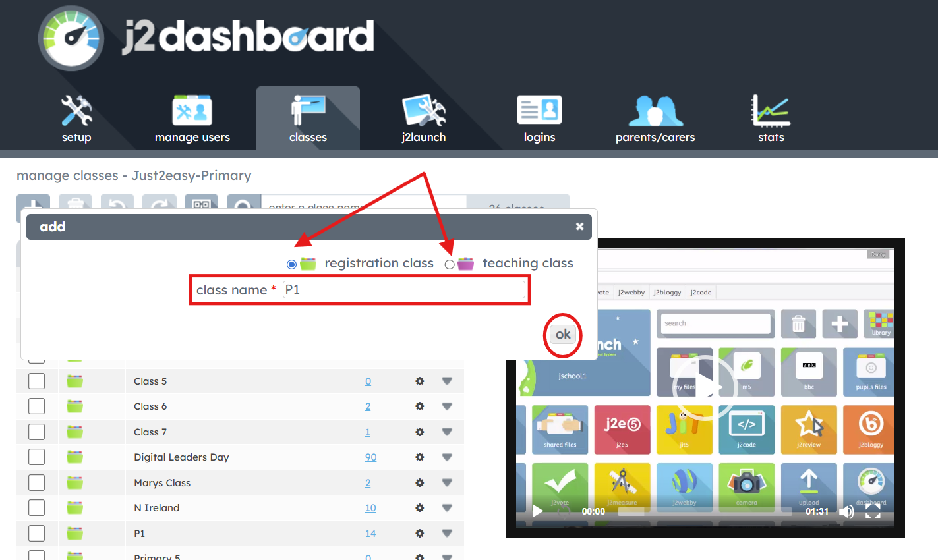Screen dimensions: 938x560
Task: Click the folder icon in the P1 row
Action: tap(75, 533)
